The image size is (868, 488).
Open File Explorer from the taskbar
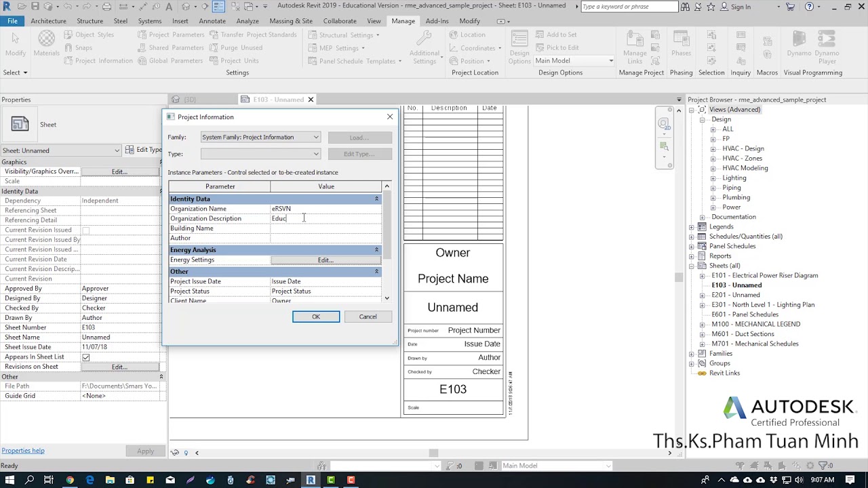[x=110, y=480]
